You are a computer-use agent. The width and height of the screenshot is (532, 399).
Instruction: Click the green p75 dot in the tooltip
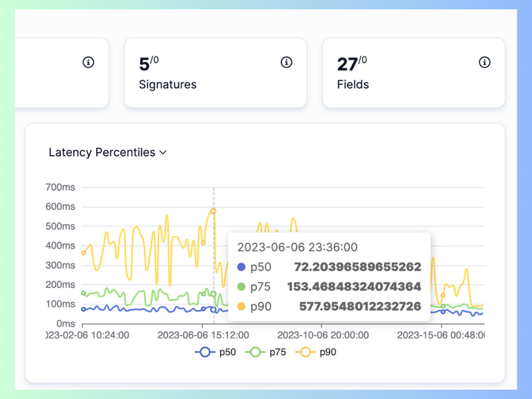tap(241, 286)
